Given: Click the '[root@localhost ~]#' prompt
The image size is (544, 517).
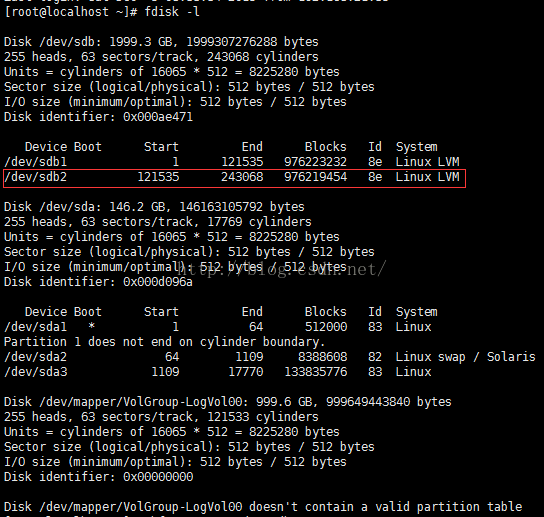Looking at the screenshot, I should 71,12.
